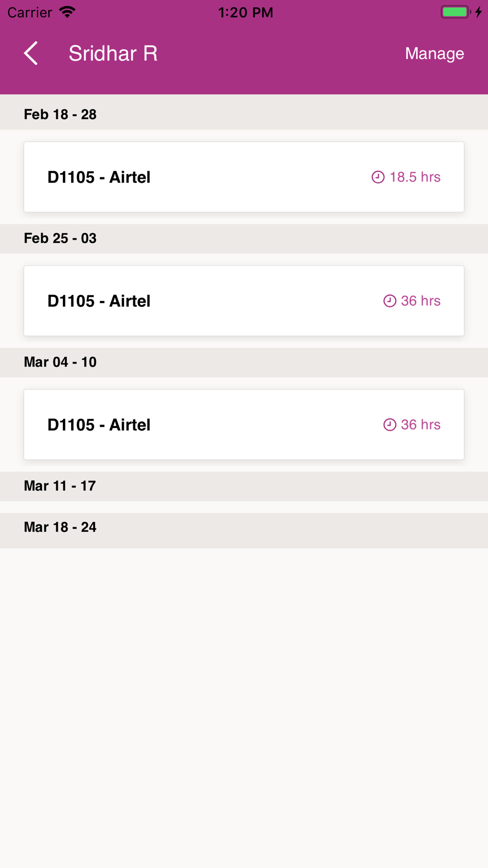The width and height of the screenshot is (488, 868).
Task: Click the clock icon beside 18.5 hrs
Action: pos(378,177)
